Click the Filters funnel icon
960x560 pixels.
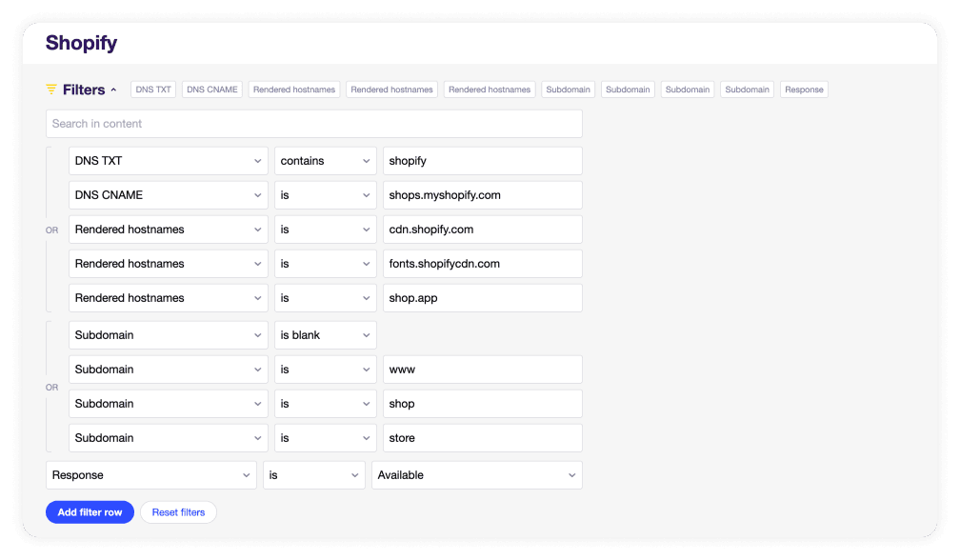(51, 90)
